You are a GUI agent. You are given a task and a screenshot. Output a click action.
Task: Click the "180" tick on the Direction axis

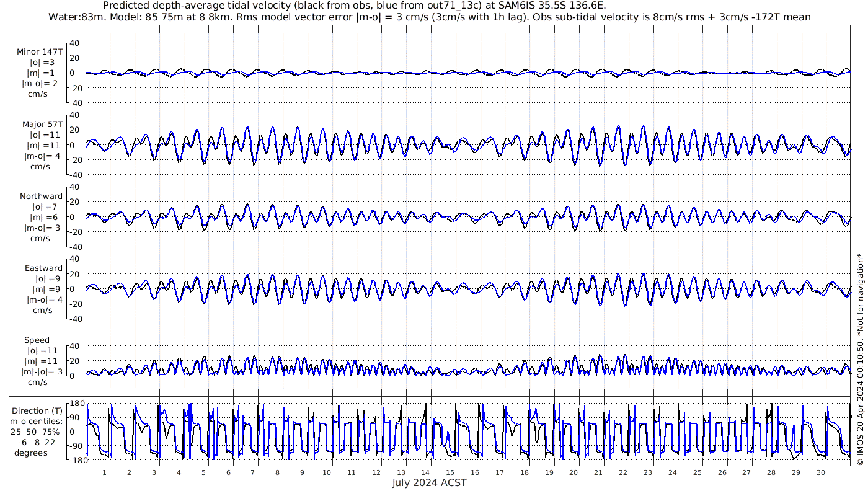point(76,404)
